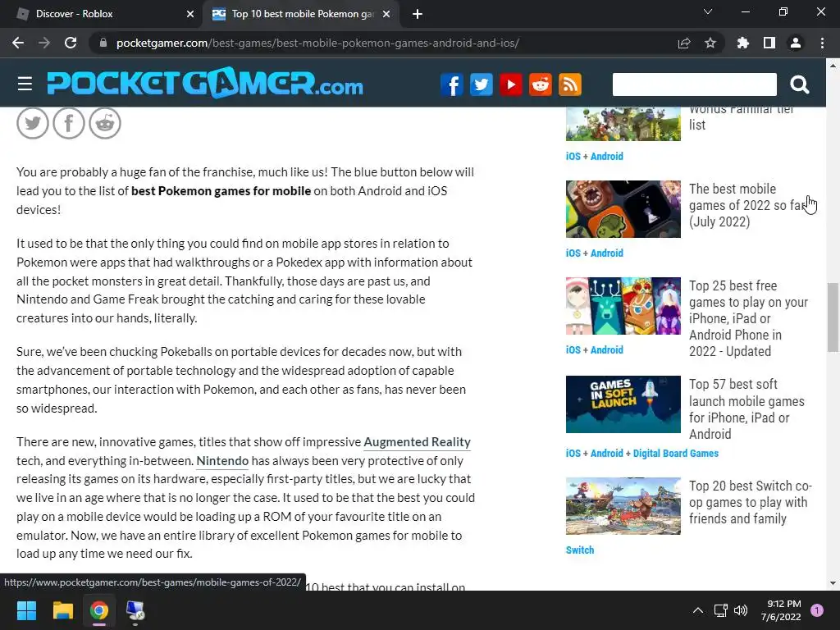The width and height of the screenshot is (840, 630).
Task: Click the PocketGamer.com logo
Action: [205, 83]
